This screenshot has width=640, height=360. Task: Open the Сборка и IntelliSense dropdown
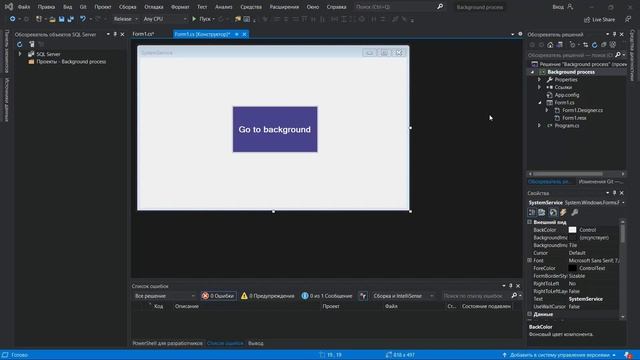[x=403, y=296]
